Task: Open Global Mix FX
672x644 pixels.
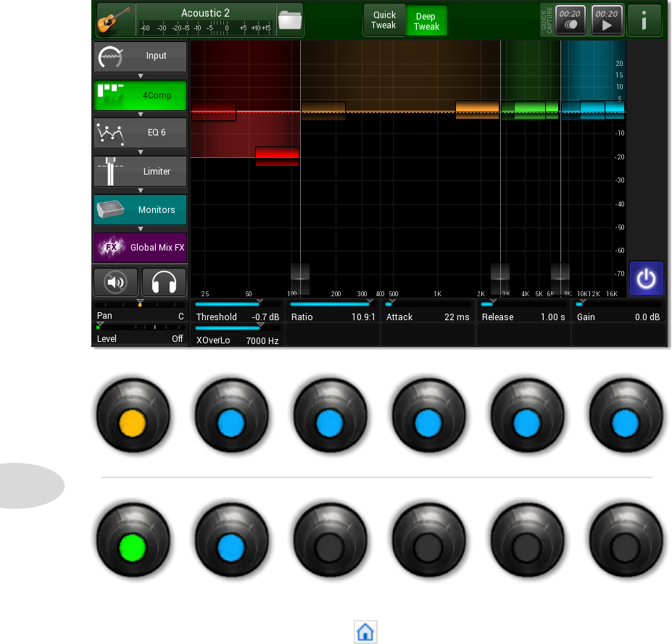Action: click(x=141, y=248)
